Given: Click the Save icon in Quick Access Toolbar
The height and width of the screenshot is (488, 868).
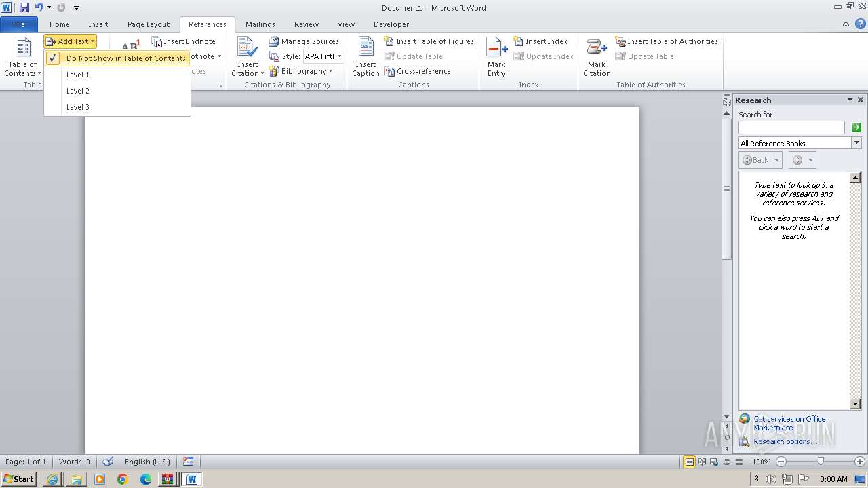Looking at the screenshot, I should [x=24, y=7].
